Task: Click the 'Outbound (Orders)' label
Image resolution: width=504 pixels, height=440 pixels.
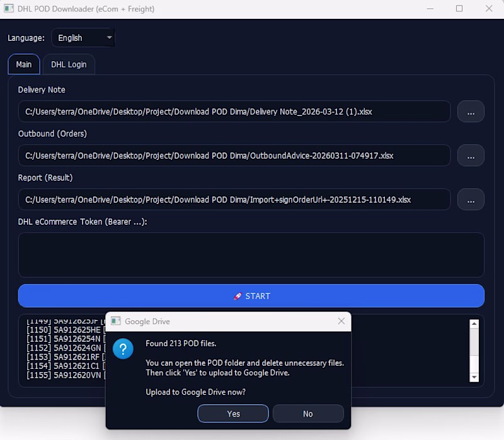Action: 52,133
